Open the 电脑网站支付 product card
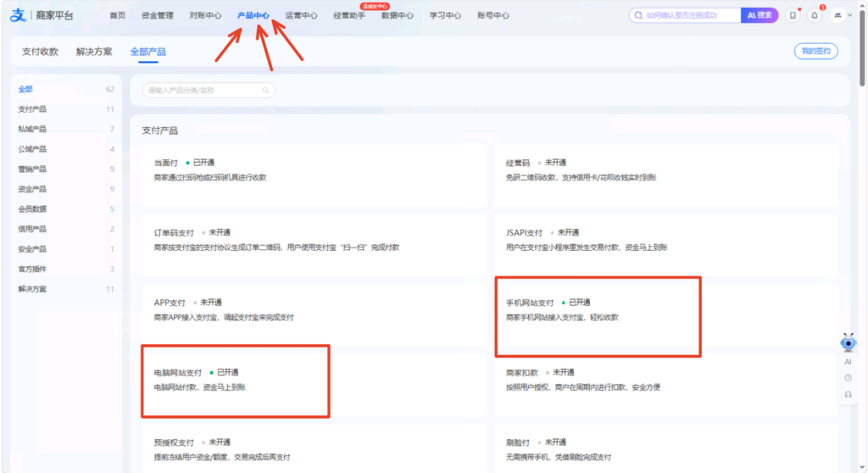 click(x=236, y=381)
